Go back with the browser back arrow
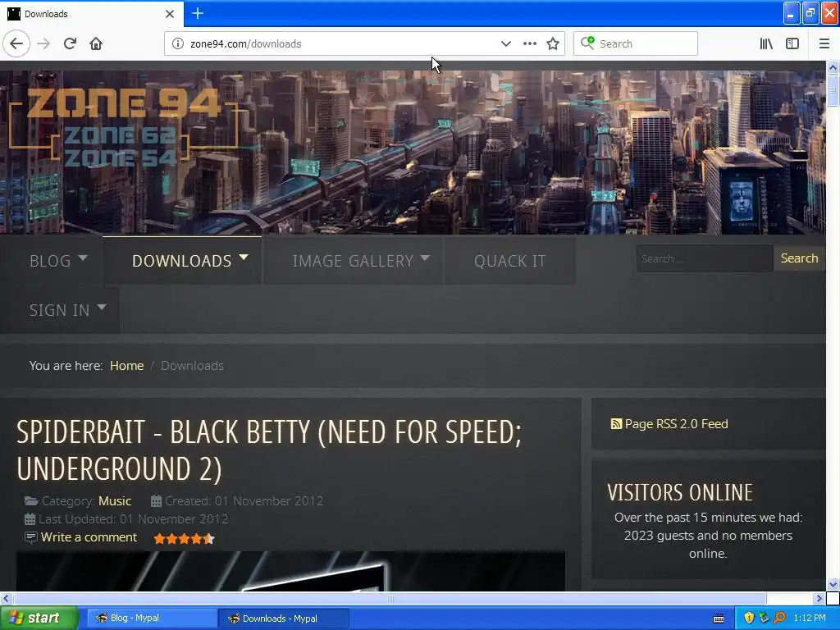The image size is (840, 630). point(16,44)
